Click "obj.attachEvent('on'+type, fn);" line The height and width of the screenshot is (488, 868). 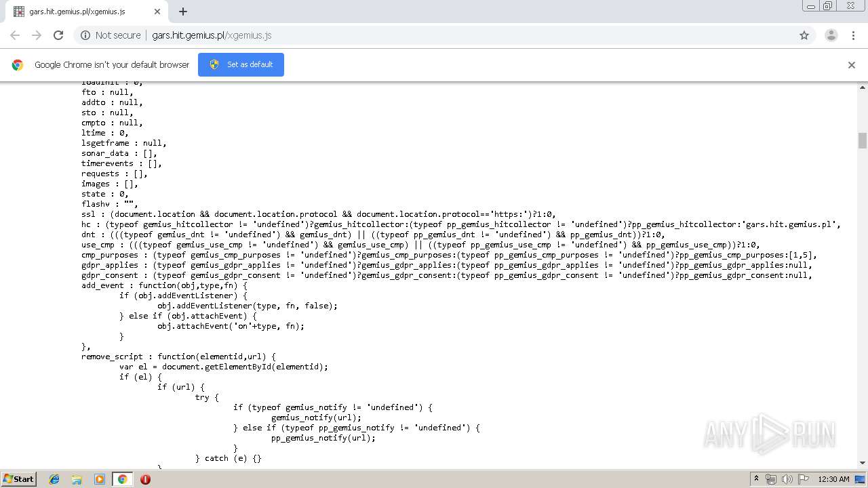[231, 326]
